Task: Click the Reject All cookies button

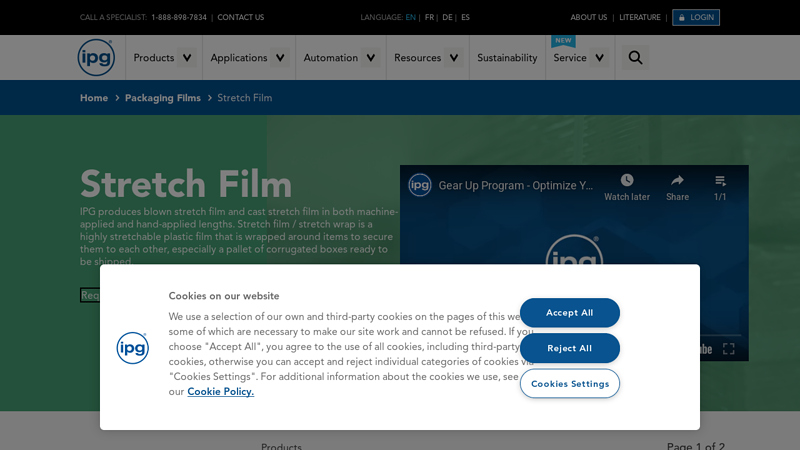Action: 570,348
